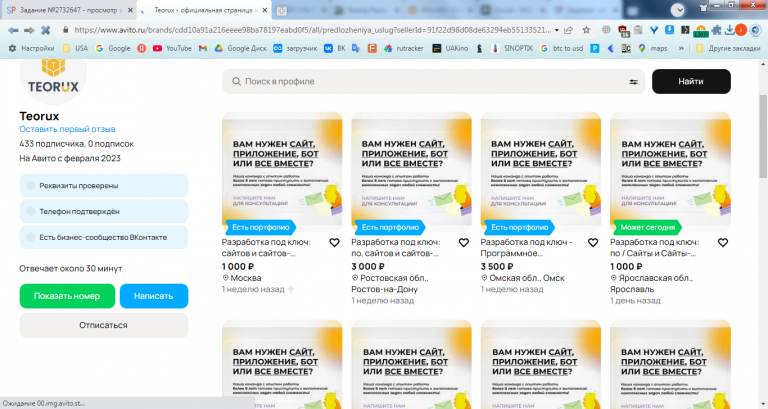Screen dimensions: 768x409
Task: Open the загрузчик bookmark
Action: [295, 48]
